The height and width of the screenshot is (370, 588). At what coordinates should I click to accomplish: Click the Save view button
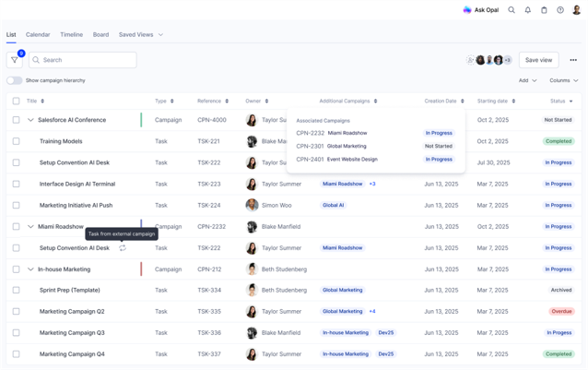538,60
